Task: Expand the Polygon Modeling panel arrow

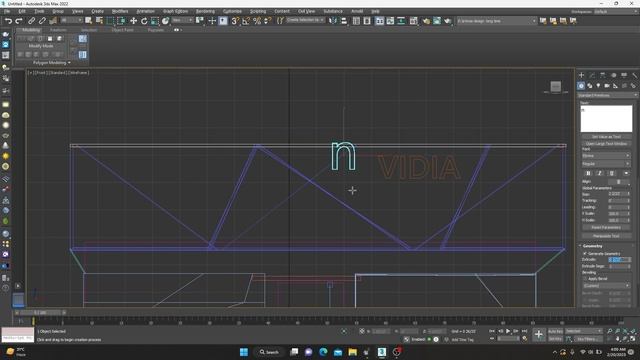Action: (x=69, y=62)
